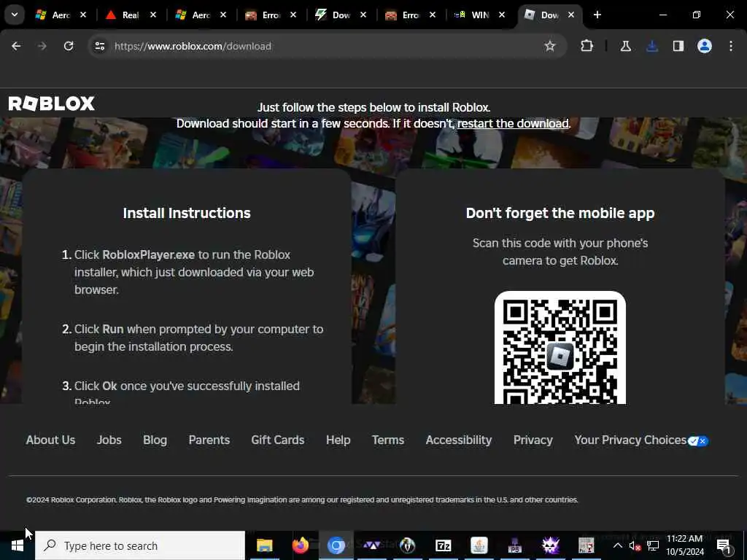747x560 pixels.
Task: Click the restart the download link
Action: [513, 123]
